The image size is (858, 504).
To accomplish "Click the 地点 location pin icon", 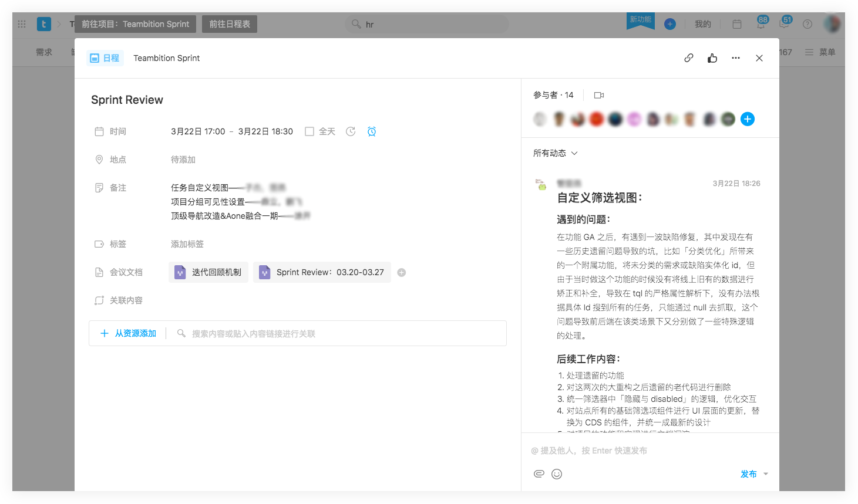I will (x=99, y=160).
